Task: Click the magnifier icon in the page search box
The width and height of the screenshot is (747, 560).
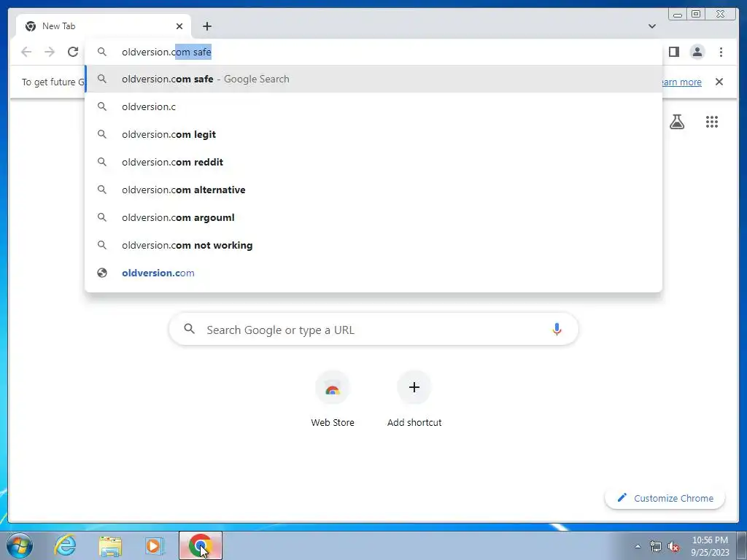Action: pos(190,329)
